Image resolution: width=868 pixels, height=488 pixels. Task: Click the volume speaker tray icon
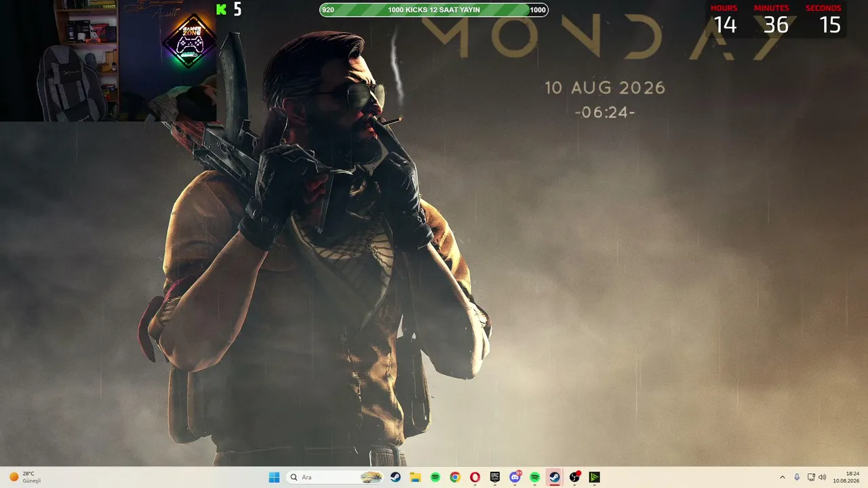[823, 477]
